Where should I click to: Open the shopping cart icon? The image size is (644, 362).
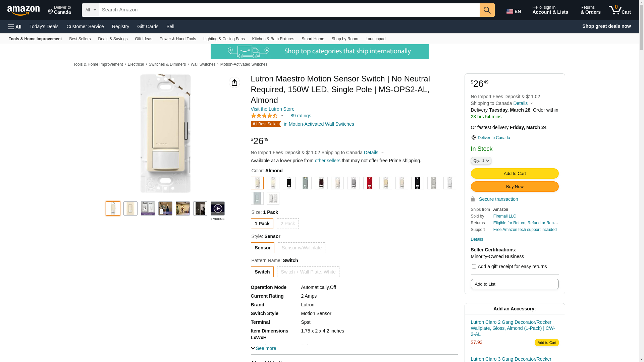coord(620,10)
